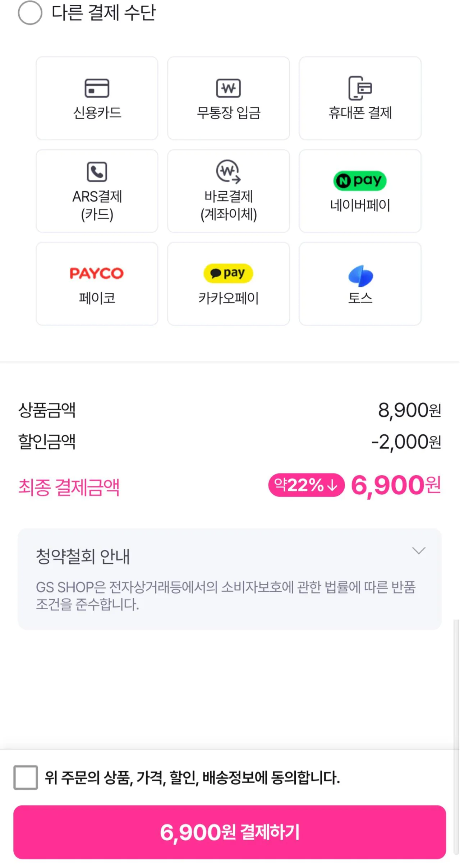Expand the 청약철회 안내 chevron
Image resolution: width=460 pixels, height=868 pixels.
[419, 551]
